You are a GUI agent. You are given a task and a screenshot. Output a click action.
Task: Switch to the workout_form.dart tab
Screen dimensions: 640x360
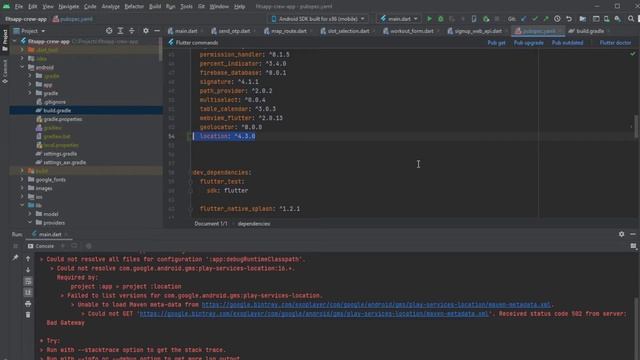(408, 31)
